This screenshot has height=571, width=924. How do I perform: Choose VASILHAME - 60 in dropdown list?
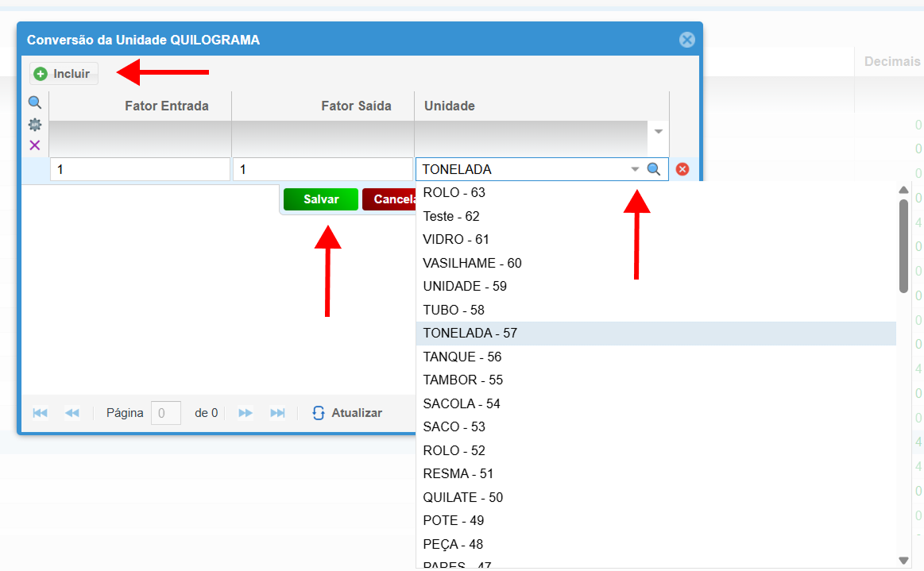473,263
